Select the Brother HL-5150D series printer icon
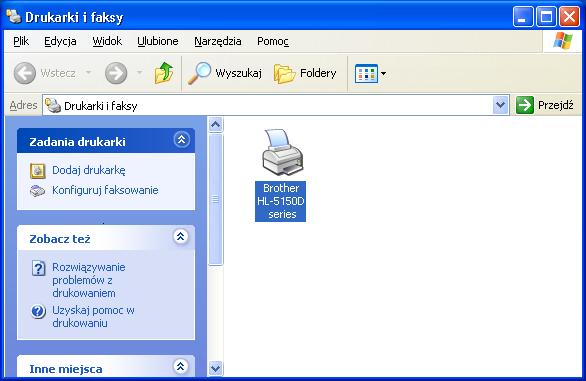 click(x=283, y=152)
